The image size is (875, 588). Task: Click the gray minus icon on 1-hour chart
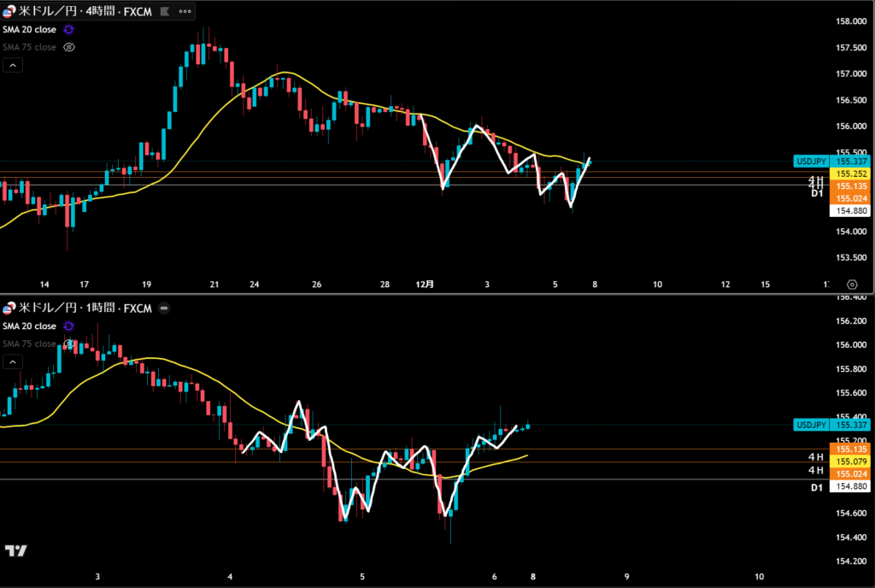click(x=162, y=308)
